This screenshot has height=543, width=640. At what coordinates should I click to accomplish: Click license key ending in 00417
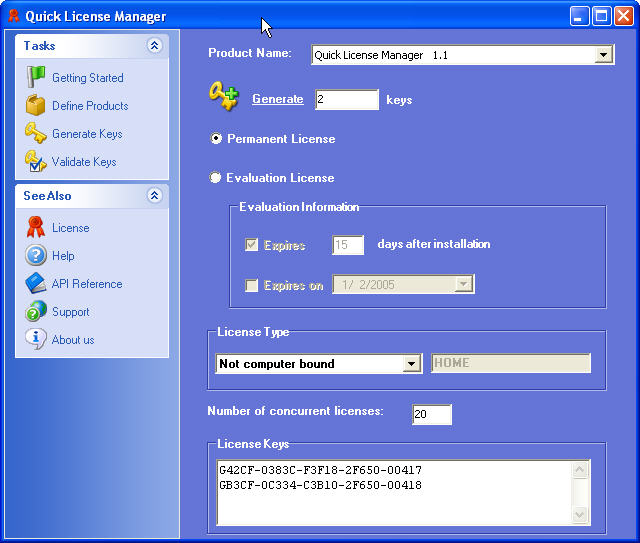pyautogui.click(x=320, y=470)
